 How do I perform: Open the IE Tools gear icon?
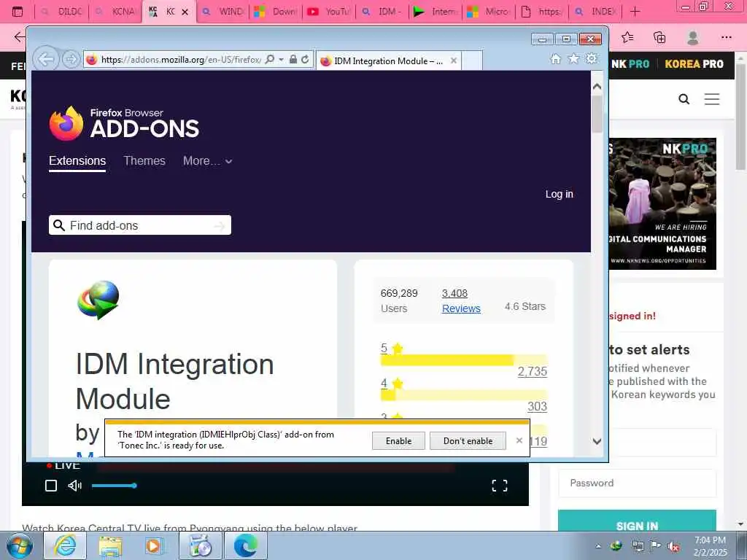591,58
